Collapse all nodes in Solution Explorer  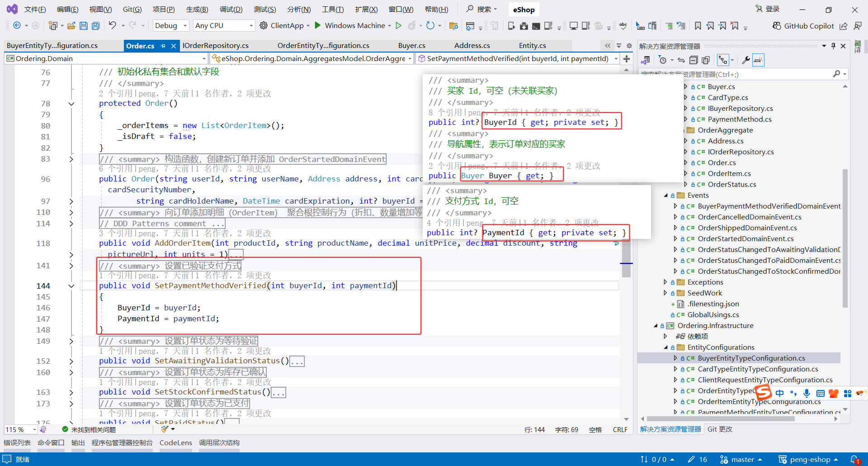click(x=693, y=60)
